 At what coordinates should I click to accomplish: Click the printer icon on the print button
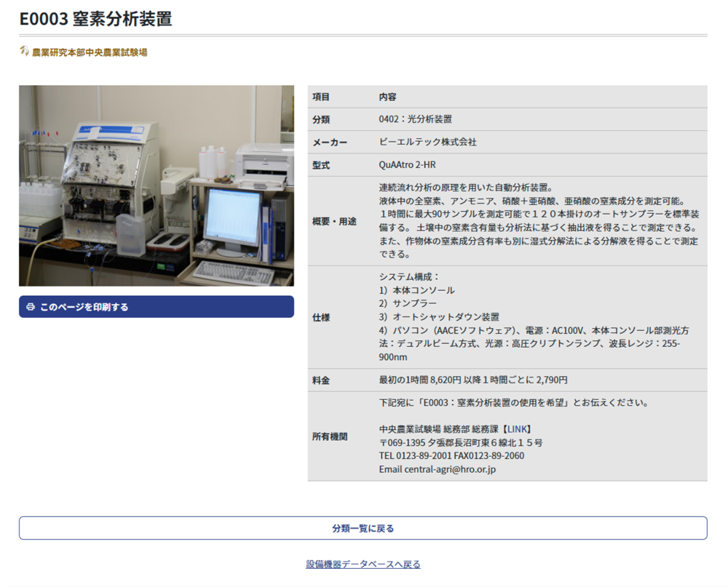click(31, 307)
